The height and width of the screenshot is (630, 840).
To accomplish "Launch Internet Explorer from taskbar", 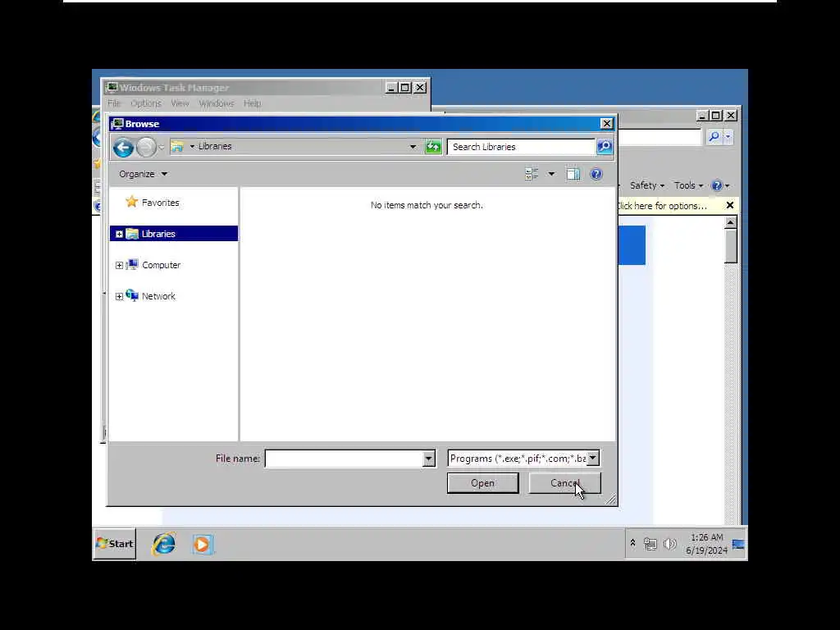I will 164,545.
